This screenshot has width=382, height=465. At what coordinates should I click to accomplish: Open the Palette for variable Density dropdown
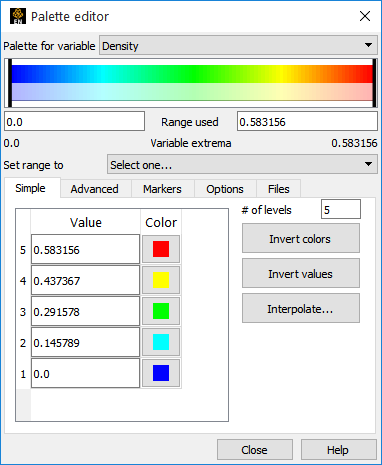pyautogui.click(x=238, y=46)
